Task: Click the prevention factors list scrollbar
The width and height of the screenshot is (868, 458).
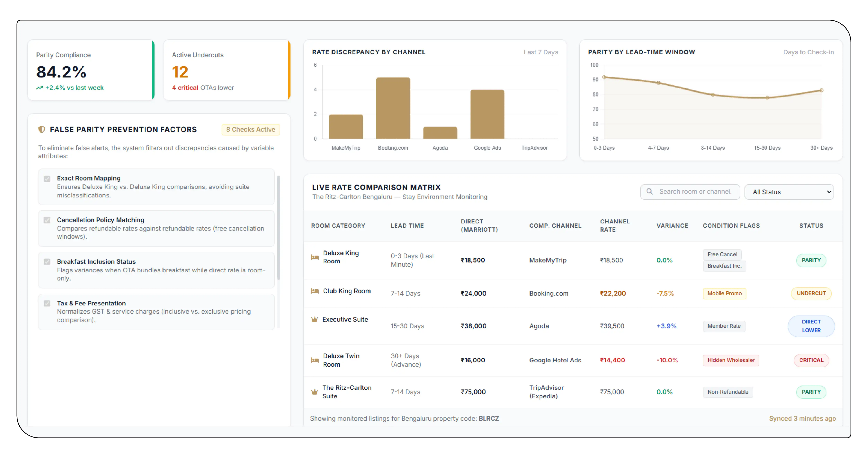Action: point(278,228)
